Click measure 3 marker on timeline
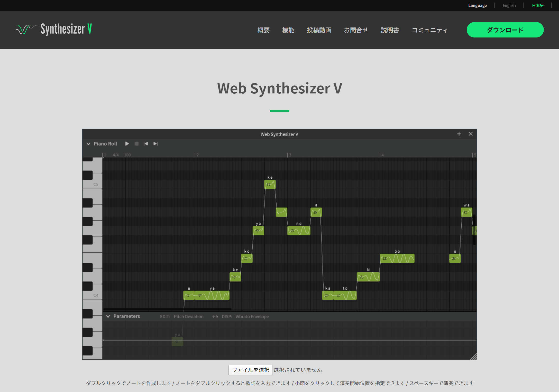This screenshot has width=559, height=392. [289, 155]
